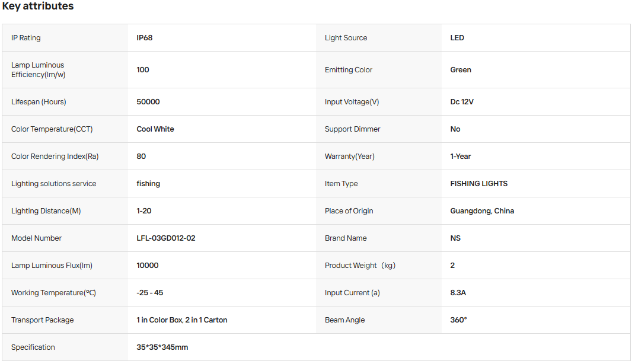This screenshot has height=364, width=632.
Task: Select the Guangdong, China origin value
Action: (482, 211)
